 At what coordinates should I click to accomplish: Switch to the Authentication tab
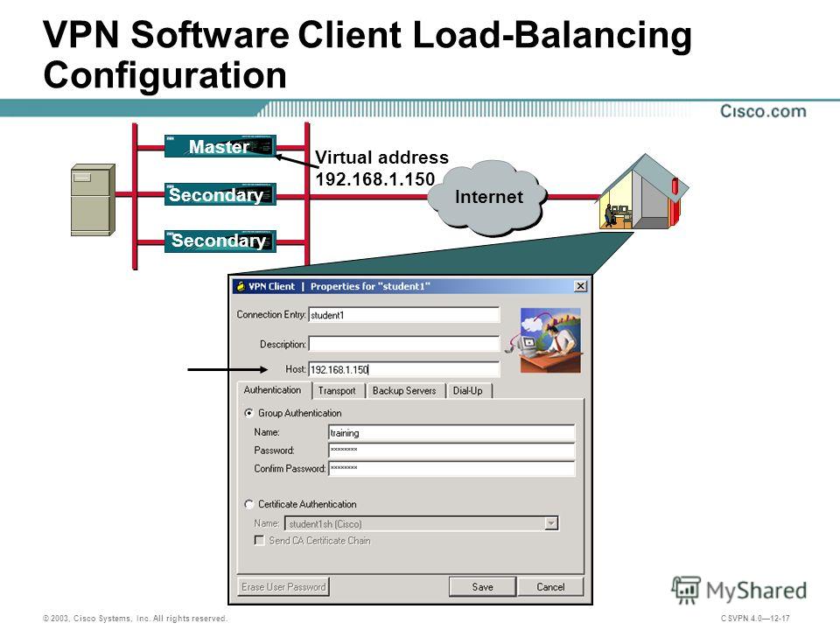273,390
